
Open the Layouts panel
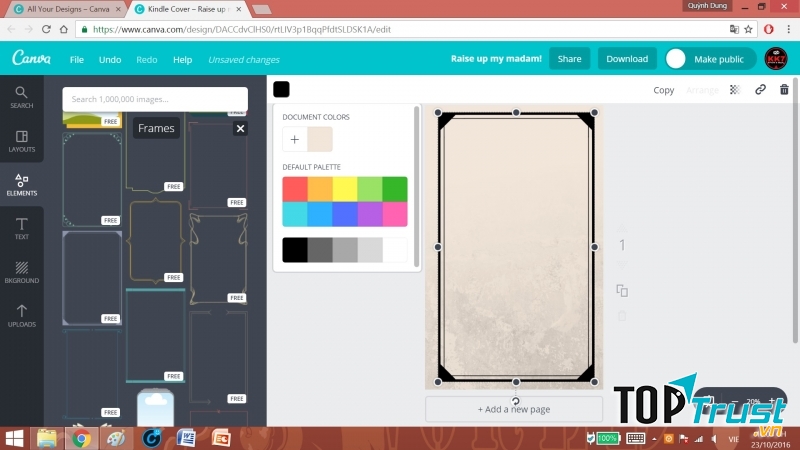pos(21,140)
